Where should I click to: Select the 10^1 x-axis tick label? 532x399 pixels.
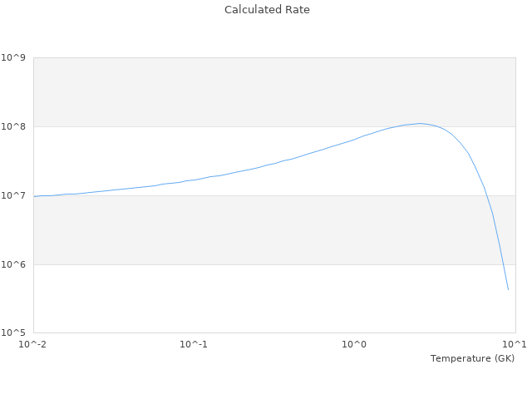point(515,344)
